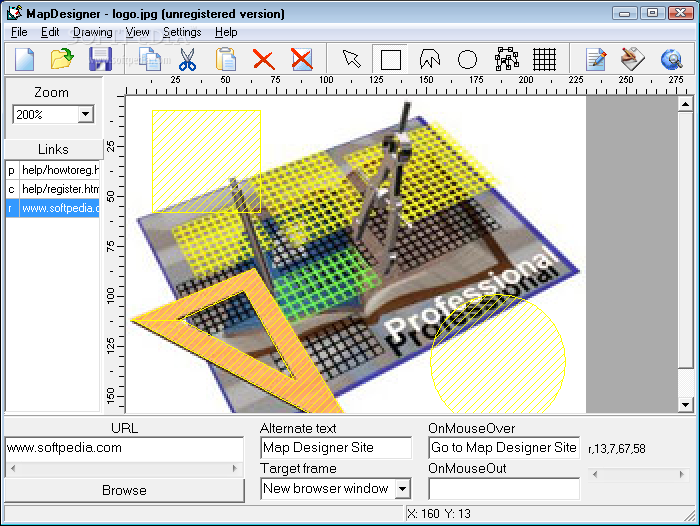Click the paintbrush options icon

tap(633, 59)
